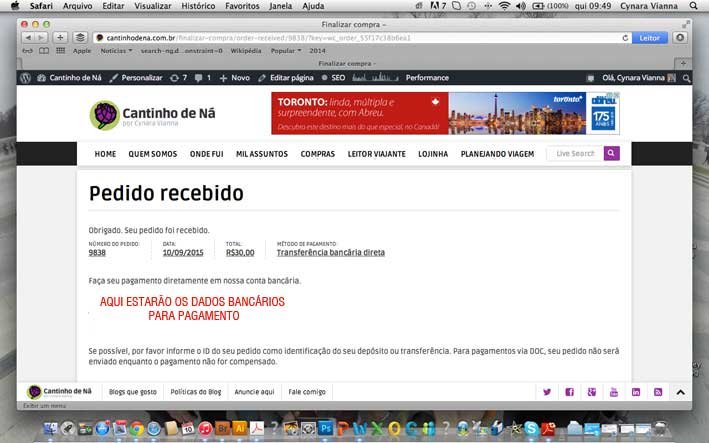Open the comments bubble showing 1
Viewport: 709px width, 443px height.
tap(203, 78)
